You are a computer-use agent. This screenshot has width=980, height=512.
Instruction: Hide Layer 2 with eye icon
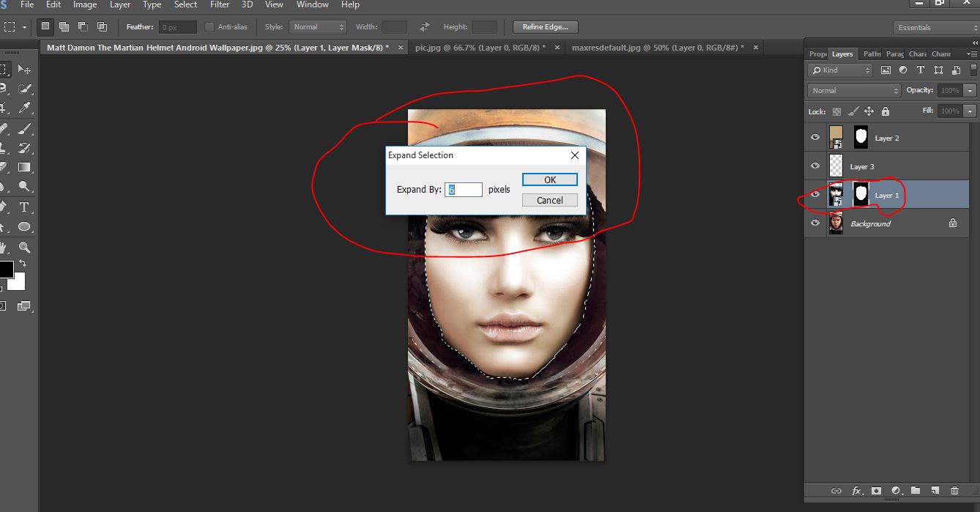pos(815,138)
